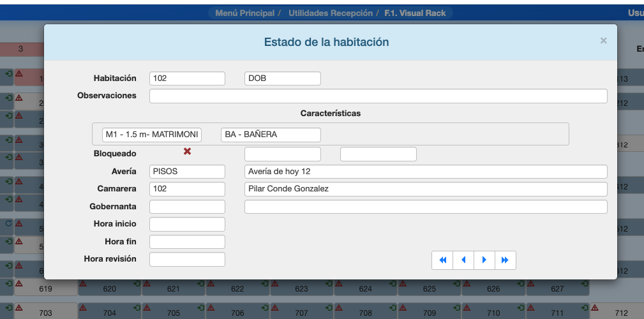Open Menú Principal in the breadcrumb
The width and height of the screenshot is (644, 319).
pos(245,13)
